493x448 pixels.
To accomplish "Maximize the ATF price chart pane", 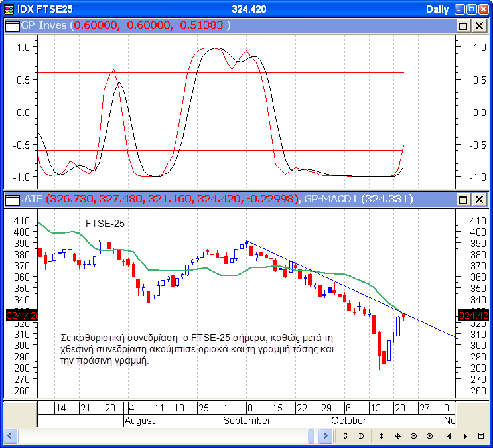I will pos(463,199).
